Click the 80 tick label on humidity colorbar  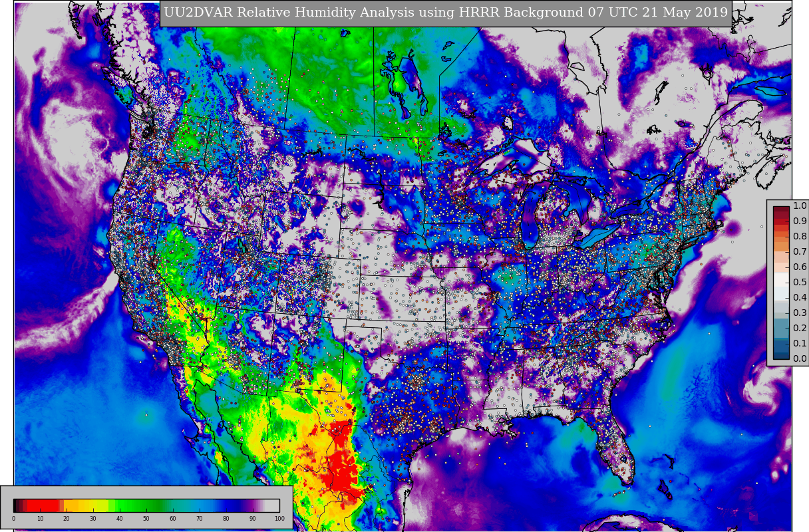(x=226, y=519)
